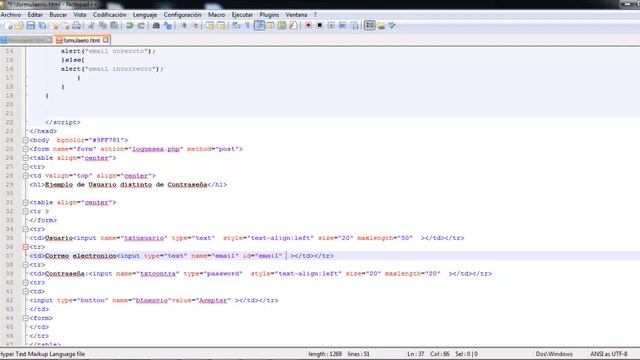Image resolution: width=640 pixels, height=360 pixels.
Task: Open the Macro menu
Action: [217, 15]
